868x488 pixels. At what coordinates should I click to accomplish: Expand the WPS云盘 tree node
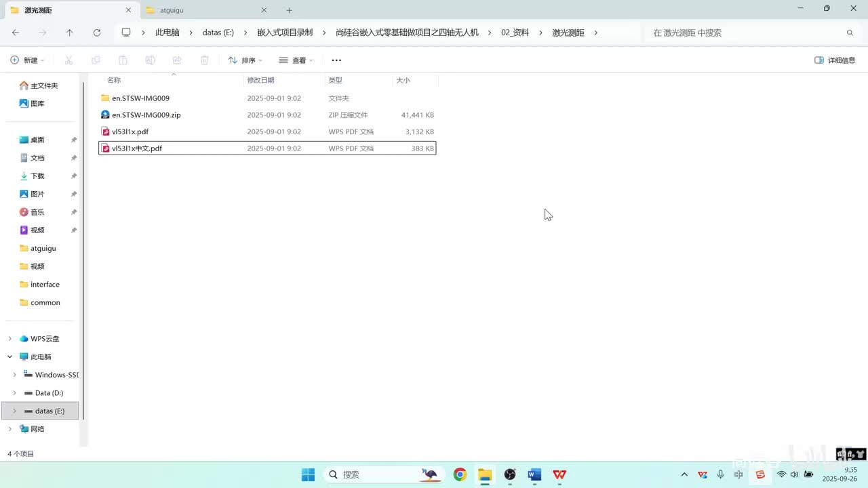[x=9, y=339]
